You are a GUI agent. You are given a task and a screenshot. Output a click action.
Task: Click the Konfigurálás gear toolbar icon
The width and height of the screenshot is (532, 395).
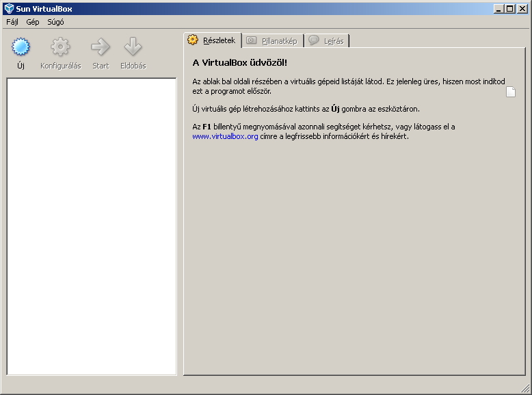click(x=60, y=47)
